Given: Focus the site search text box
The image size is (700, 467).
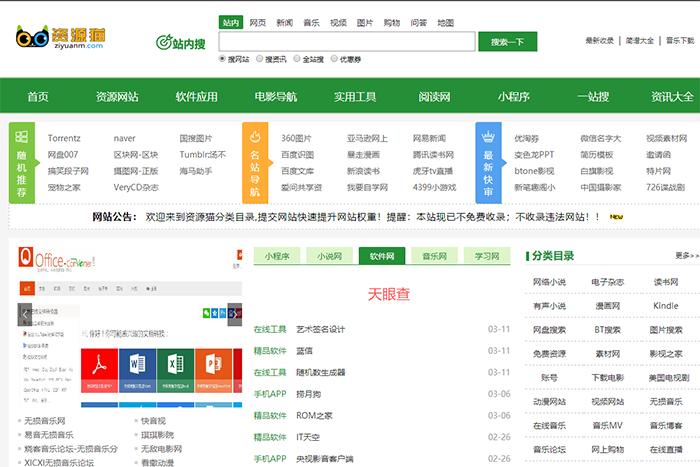Looking at the screenshot, I should click(x=347, y=42).
